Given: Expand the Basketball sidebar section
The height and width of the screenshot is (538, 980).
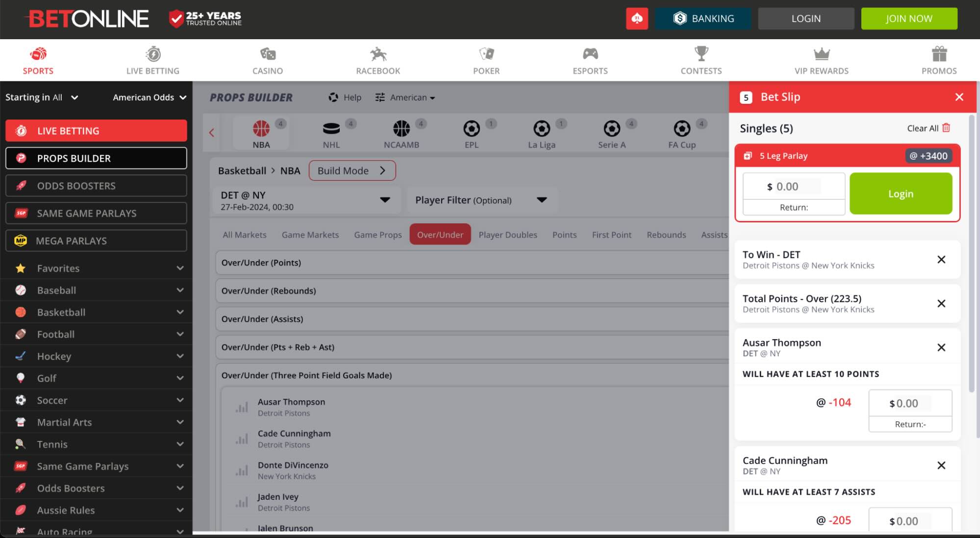Looking at the screenshot, I should [96, 312].
